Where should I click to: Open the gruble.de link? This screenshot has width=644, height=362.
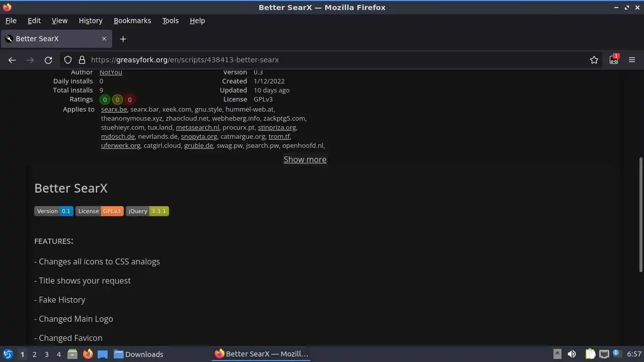point(199,145)
